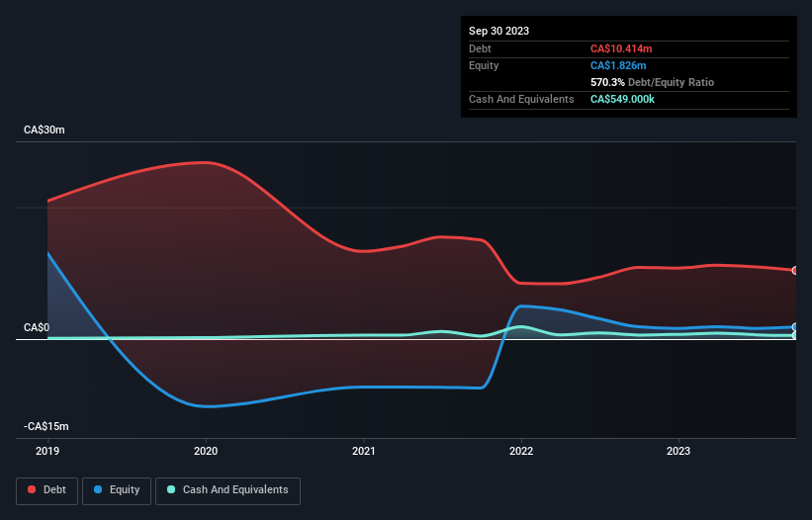Click the Equity row label in tooltip

[x=484, y=65]
